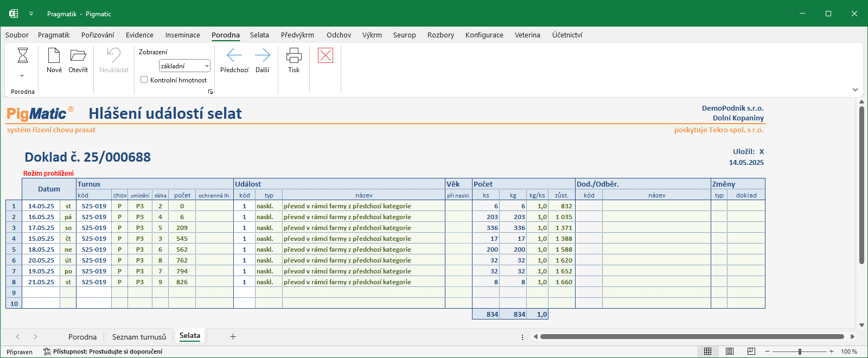
Task: Click the zoom out minus button
Action: [x=768, y=351]
